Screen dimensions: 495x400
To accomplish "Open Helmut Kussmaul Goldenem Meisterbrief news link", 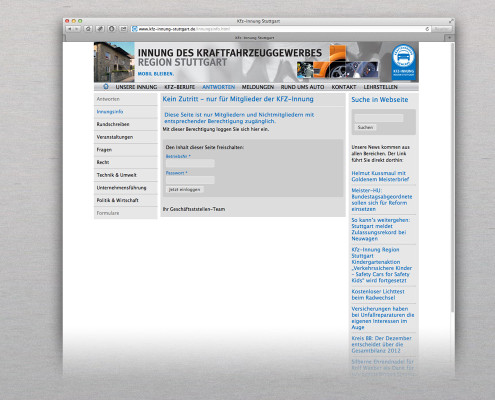I will (x=380, y=176).
